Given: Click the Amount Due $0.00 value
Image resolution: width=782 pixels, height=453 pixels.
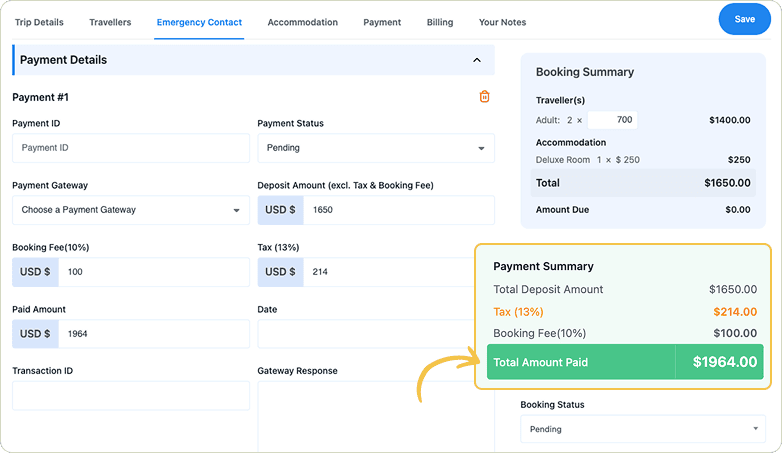Looking at the screenshot, I should (738, 210).
